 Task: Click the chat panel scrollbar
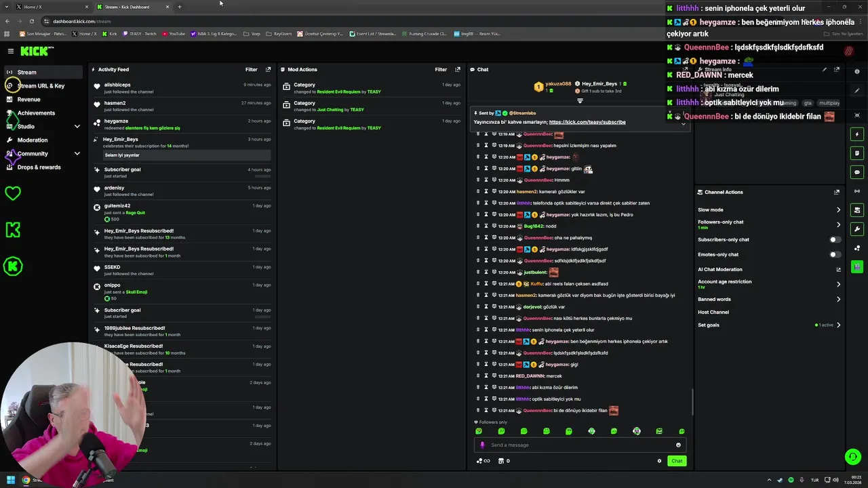click(692, 403)
